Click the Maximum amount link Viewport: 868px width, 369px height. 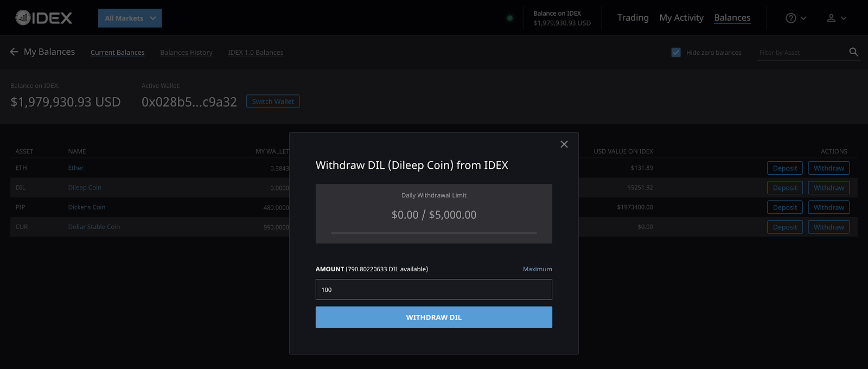(x=537, y=269)
